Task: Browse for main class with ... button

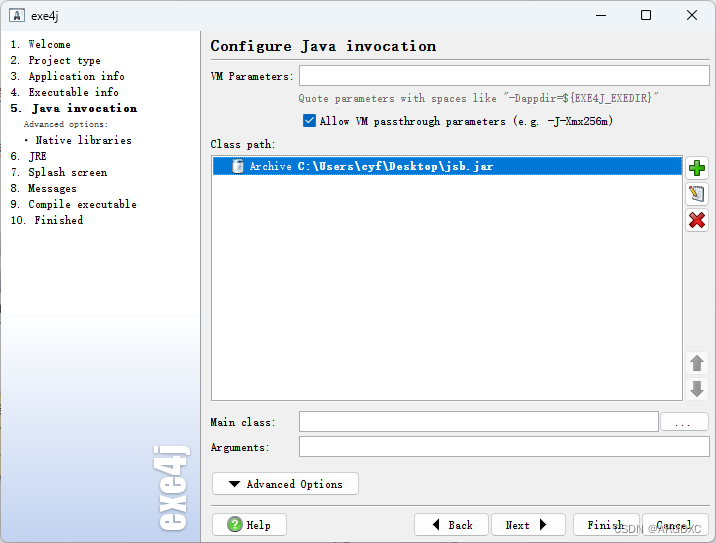Action: [683, 422]
